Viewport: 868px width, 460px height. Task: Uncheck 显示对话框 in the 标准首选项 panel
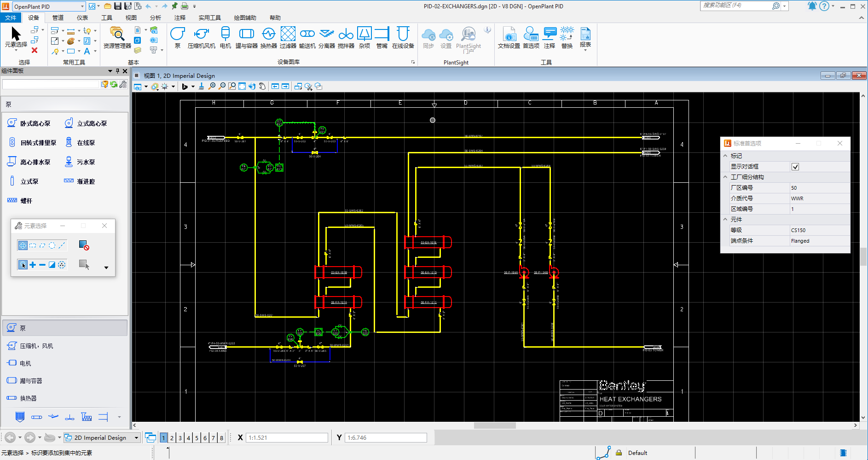[x=795, y=166]
